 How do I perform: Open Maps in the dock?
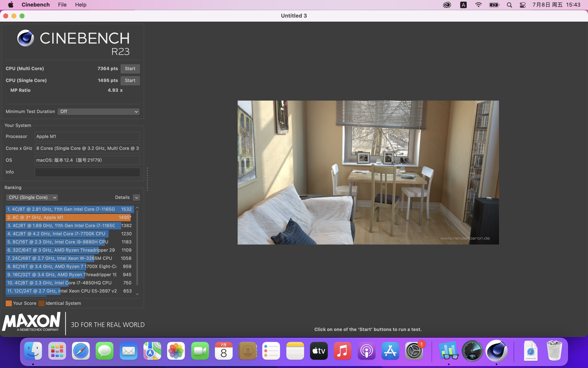pyautogui.click(x=152, y=351)
